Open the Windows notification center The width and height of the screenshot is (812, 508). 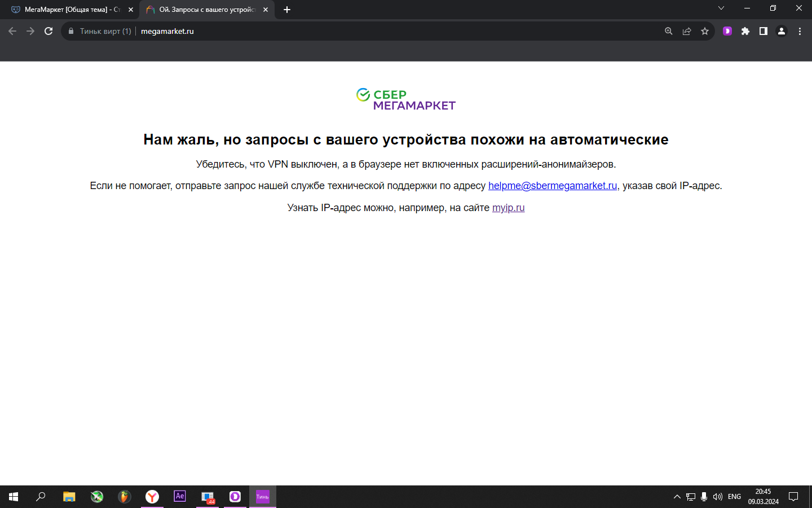coord(793,497)
